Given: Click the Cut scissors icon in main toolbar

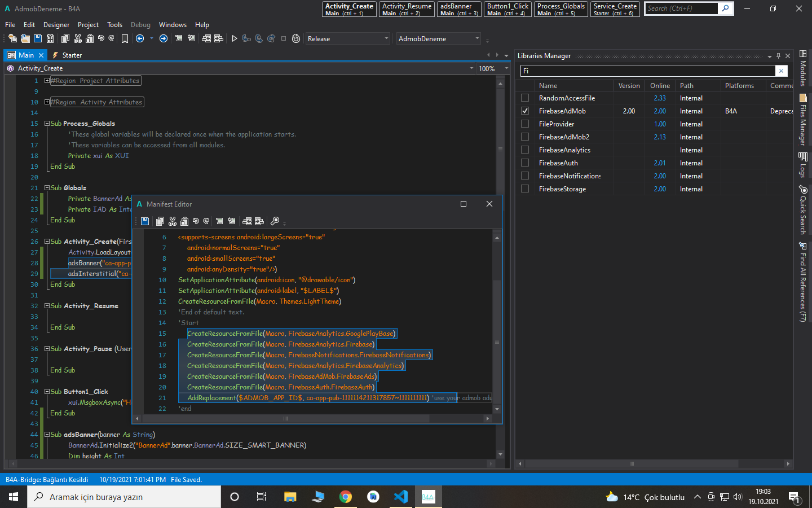Looking at the screenshot, I should pos(78,38).
